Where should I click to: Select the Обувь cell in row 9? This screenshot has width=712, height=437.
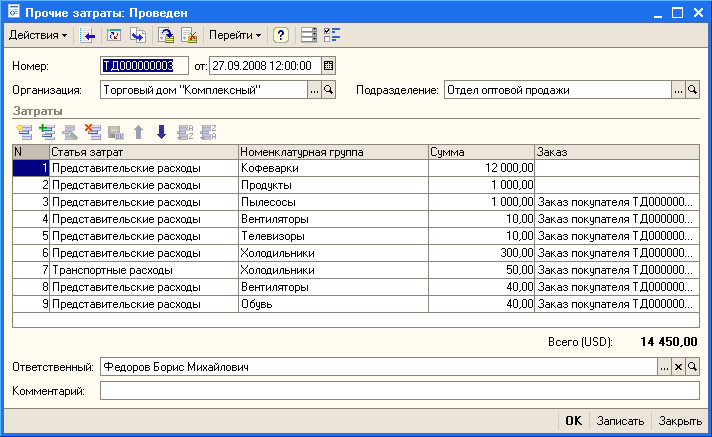(x=333, y=304)
